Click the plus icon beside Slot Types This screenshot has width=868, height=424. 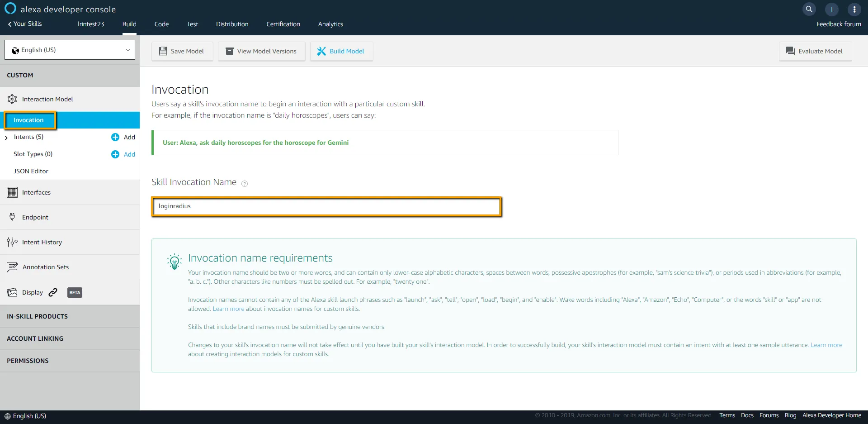pos(115,154)
